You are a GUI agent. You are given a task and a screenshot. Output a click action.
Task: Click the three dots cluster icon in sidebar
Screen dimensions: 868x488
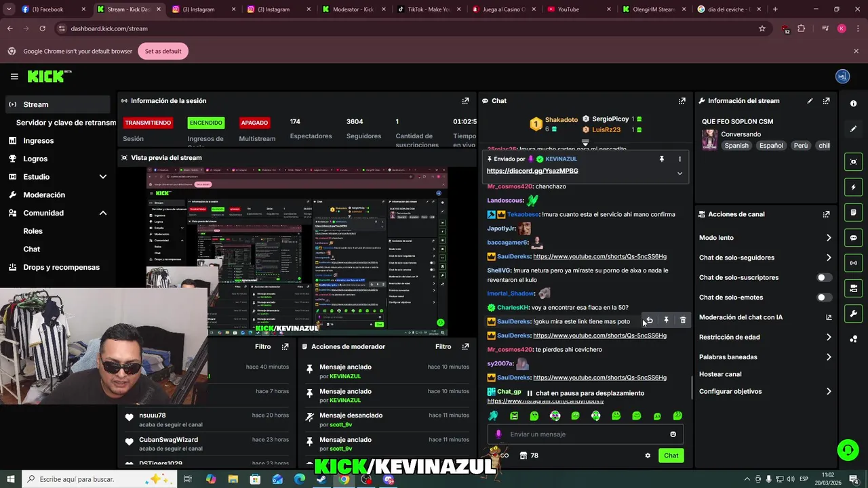point(853,339)
